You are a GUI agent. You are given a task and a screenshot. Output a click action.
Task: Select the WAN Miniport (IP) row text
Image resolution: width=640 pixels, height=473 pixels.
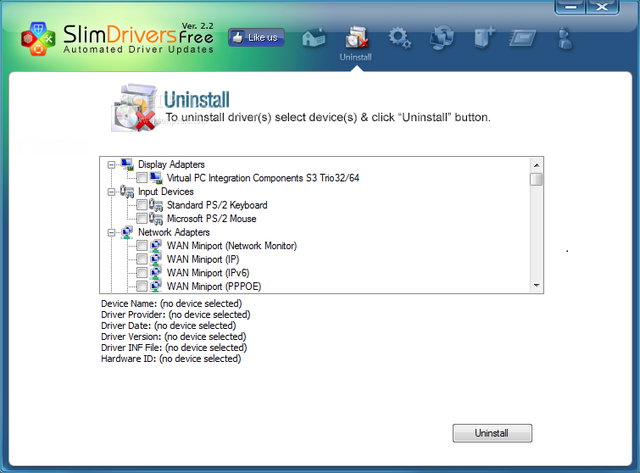[203, 259]
